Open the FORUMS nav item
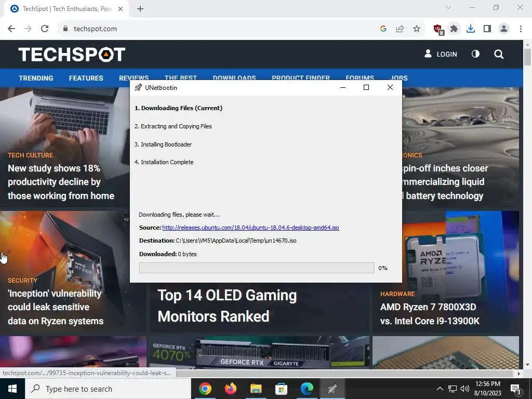Viewport: 532px width, 399px height. click(x=360, y=77)
